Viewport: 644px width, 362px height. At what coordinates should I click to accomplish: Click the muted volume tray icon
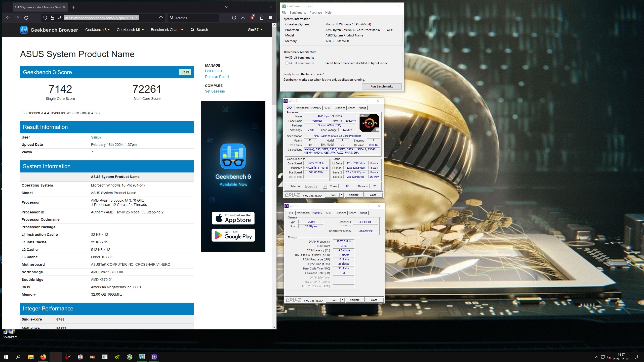point(609,357)
